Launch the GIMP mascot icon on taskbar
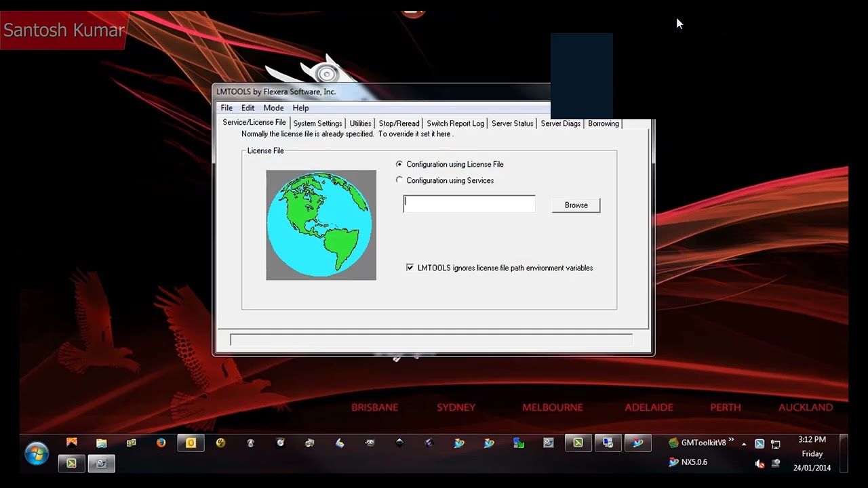This screenshot has width=868, height=488. tap(370, 443)
